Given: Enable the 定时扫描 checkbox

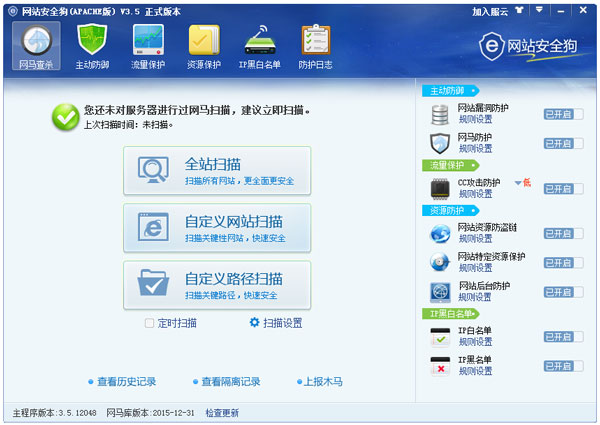Looking at the screenshot, I should [149, 323].
